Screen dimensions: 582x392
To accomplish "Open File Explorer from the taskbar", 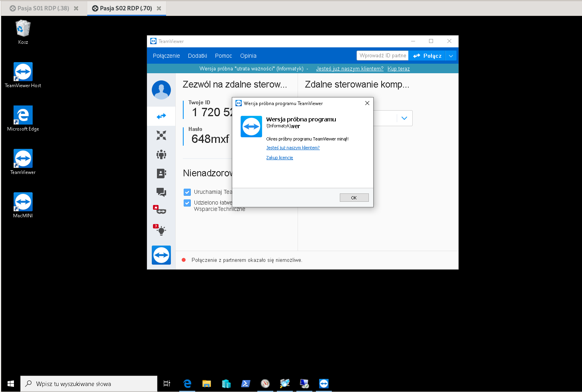I will tap(206, 384).
